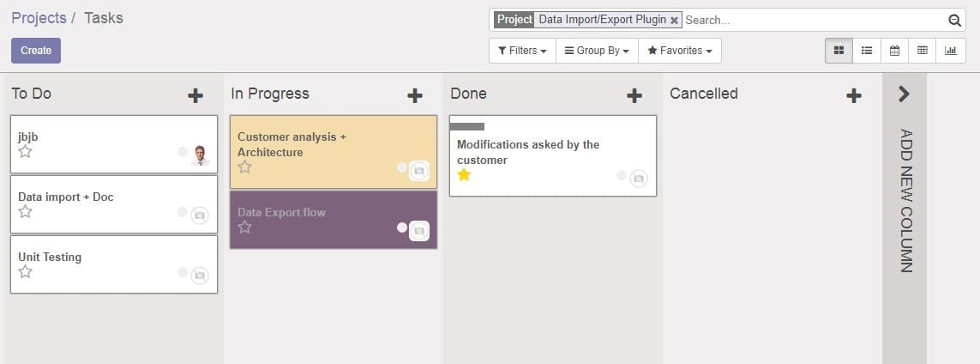
Task: Expand the Group By dropdown
Action: [597, 51]
